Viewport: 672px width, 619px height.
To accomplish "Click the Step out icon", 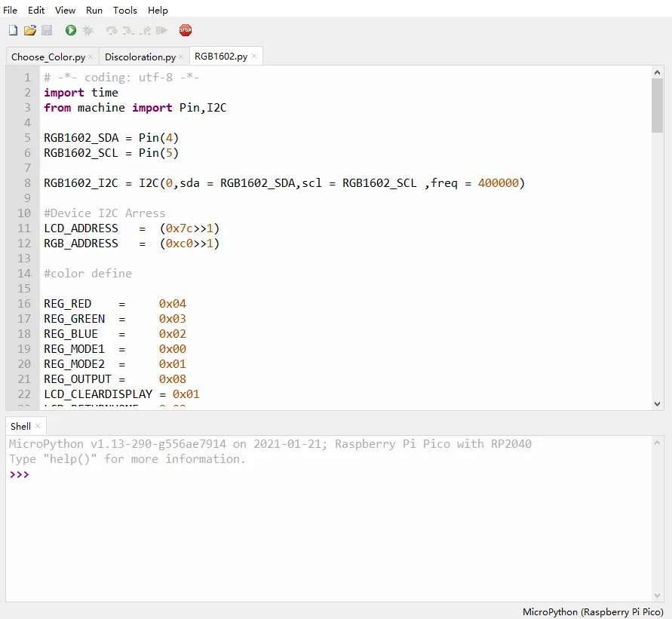I will 146,30.
